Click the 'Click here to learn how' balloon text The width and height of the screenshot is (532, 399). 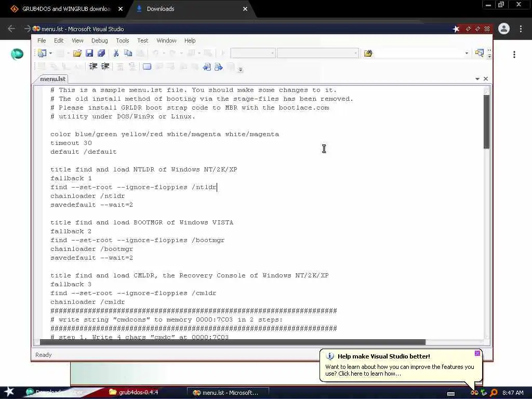click(x=369, y=374)
